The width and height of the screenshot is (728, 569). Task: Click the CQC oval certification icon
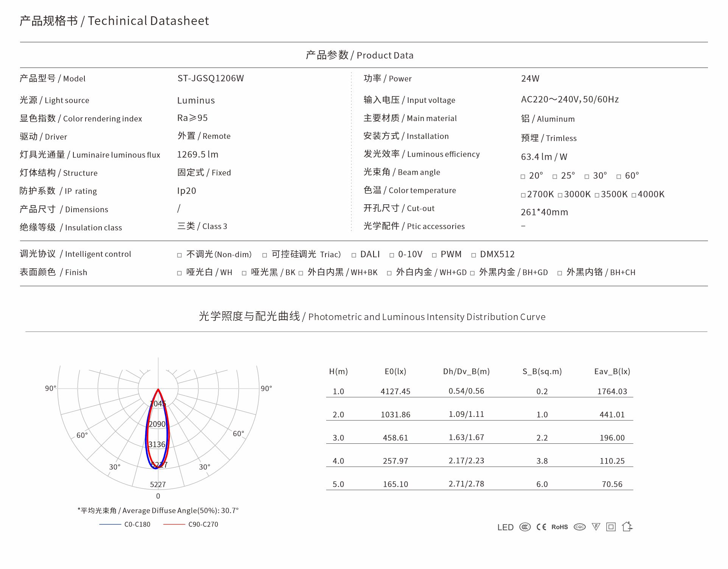[579, 527]
